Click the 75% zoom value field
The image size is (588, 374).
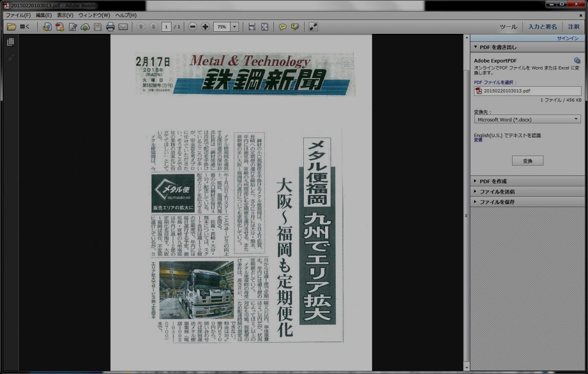[x=222, y=27]
